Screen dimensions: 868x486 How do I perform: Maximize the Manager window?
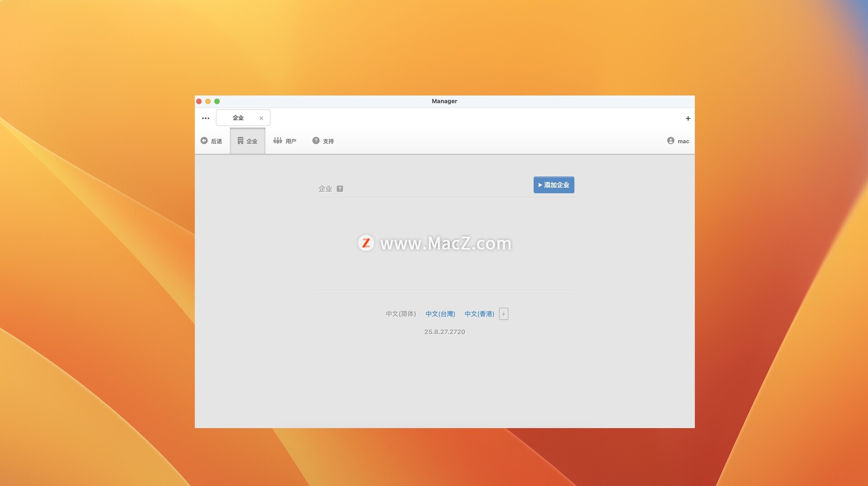point(217,101)
